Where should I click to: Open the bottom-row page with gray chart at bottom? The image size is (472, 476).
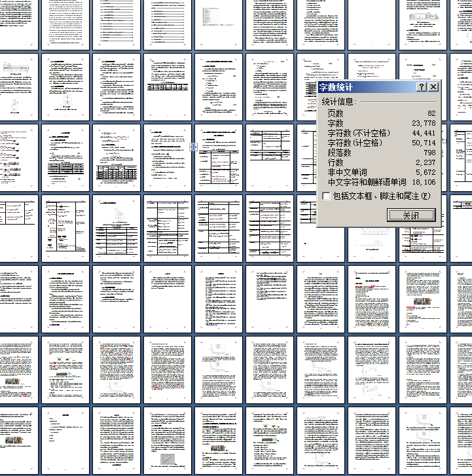(168, 441)
